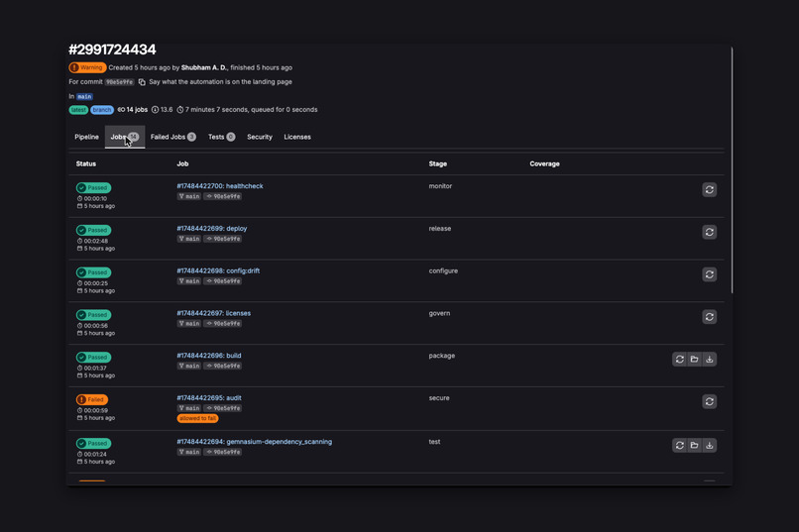Click commit 90e5e9fe tag on build row
This screenshot has width=799, height=532.
tap(223, 366)
